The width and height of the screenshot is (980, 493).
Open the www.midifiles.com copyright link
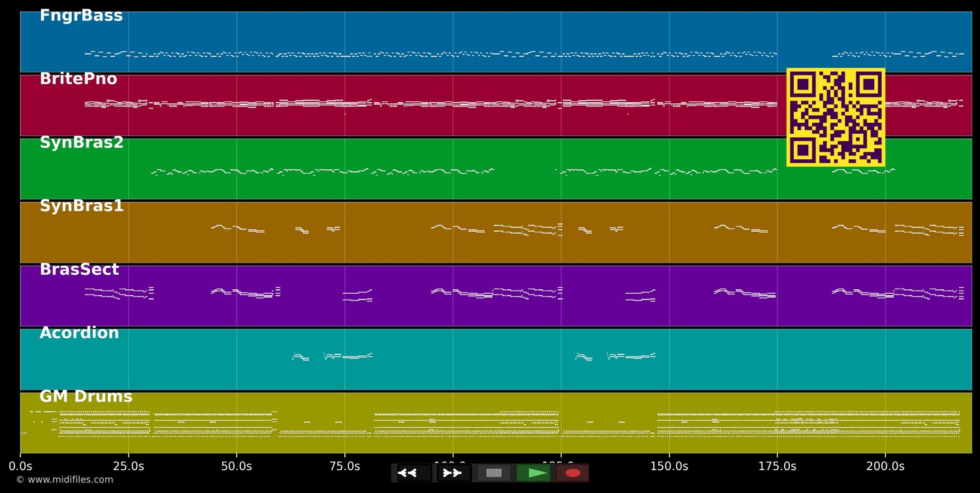tap(64, 480)
